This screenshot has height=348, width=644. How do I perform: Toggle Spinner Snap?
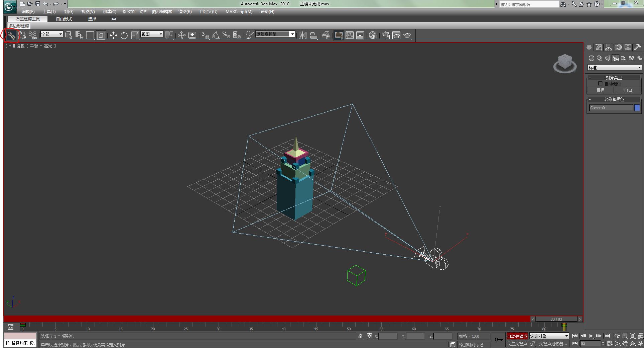(x=237, y=35)
